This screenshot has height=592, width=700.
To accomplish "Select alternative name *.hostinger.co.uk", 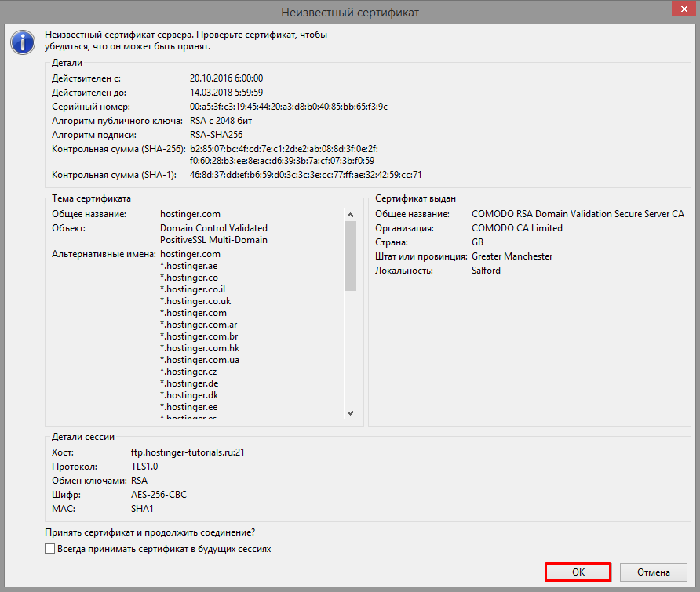I will click(195, 301).
